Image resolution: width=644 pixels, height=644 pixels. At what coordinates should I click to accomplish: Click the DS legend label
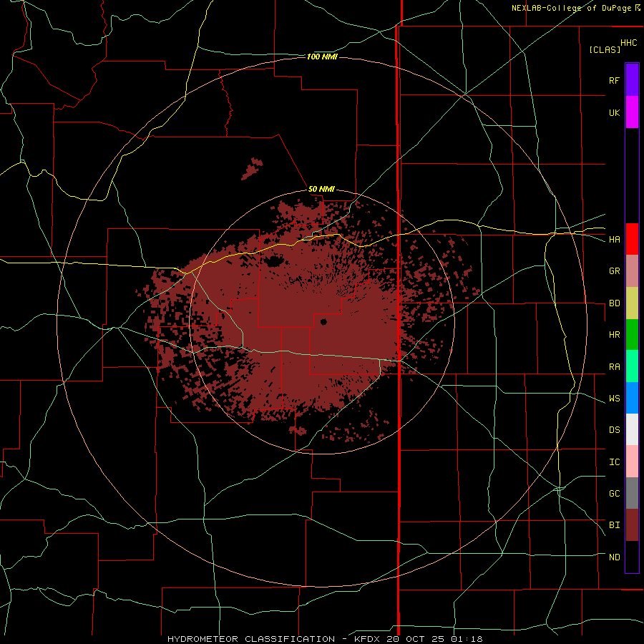(614, 430)
